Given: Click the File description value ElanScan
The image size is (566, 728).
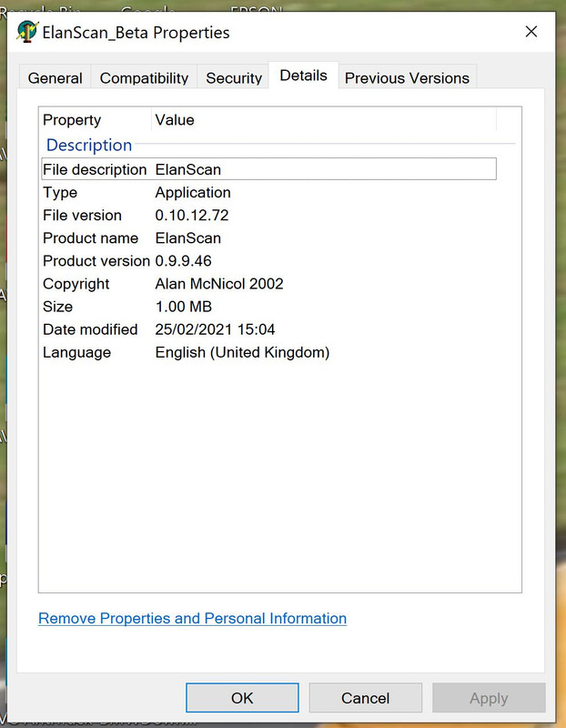Looking at the screenshot, I should [x=188, y=169].
